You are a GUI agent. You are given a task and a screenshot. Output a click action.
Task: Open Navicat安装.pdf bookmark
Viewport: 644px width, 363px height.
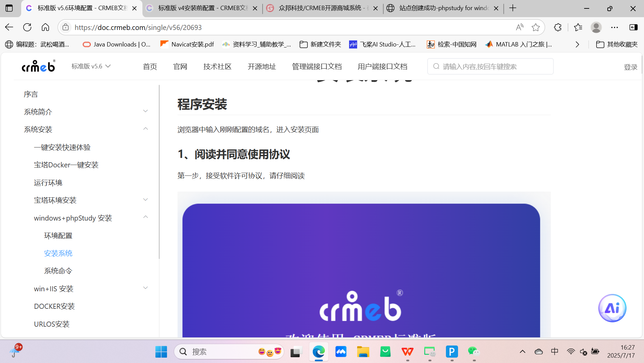[x=187, y=44]
